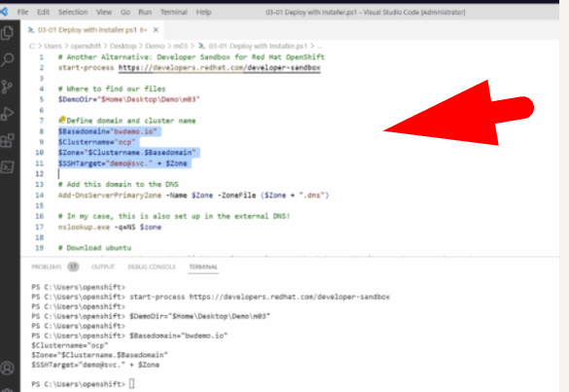Open the developers.redhat.com sandbox link in editor
This screenshot has width=569, height=392.
coord(220,67)
